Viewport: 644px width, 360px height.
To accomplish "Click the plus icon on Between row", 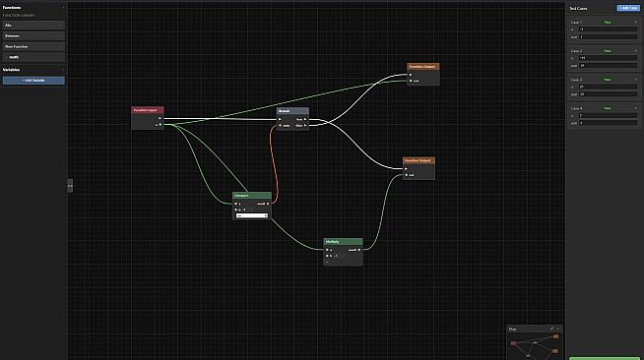I will (x=60, y=36).
